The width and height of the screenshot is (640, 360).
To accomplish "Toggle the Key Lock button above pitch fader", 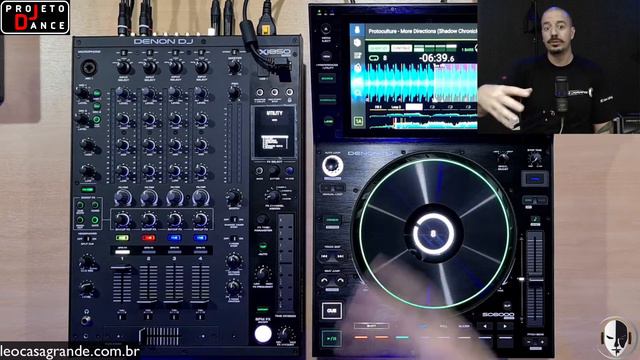I will coord(535,219).
